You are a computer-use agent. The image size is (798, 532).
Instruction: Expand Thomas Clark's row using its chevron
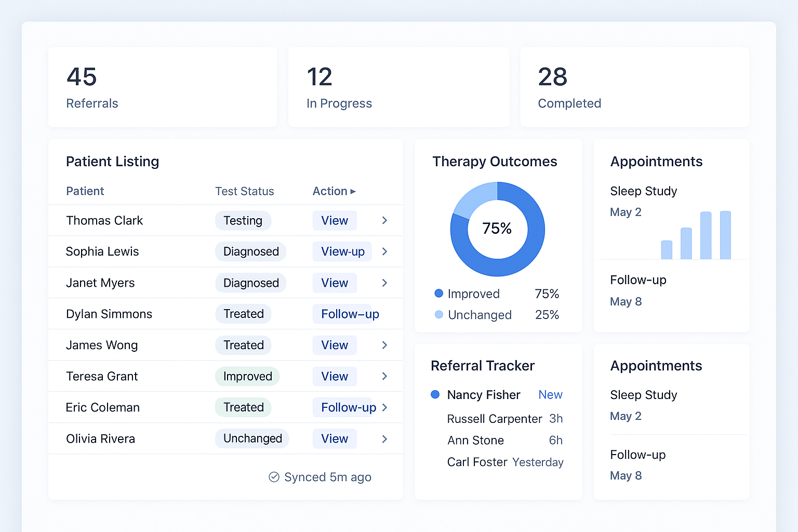tap(384, 220)
